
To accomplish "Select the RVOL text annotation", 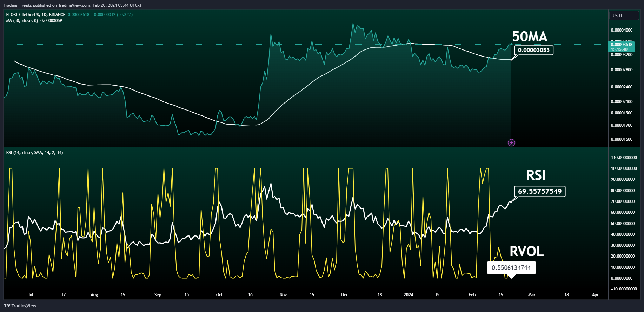I will coord(527,251).
